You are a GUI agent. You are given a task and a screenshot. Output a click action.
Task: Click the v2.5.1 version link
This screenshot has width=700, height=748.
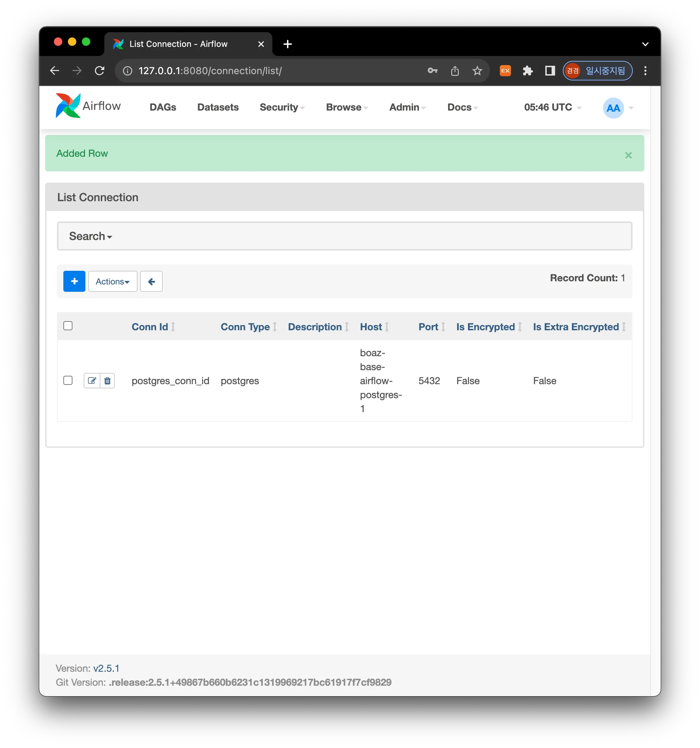tap(106, 668)
